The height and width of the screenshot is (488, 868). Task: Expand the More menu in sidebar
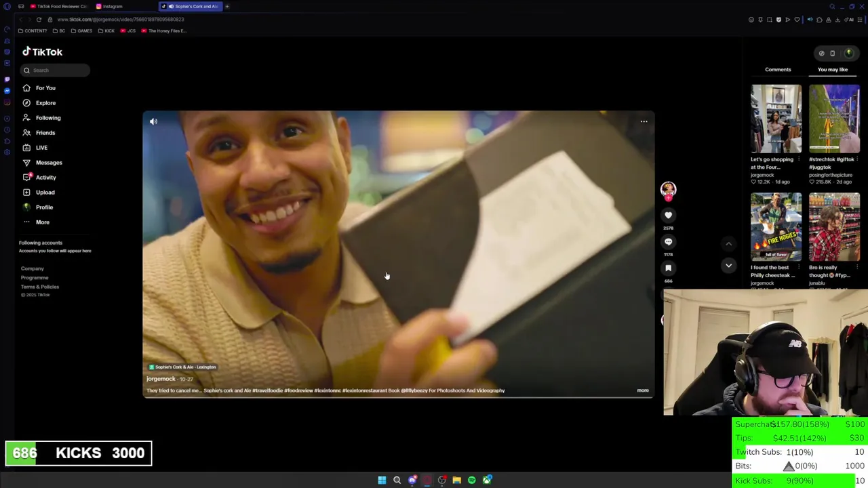pos(37,222)
